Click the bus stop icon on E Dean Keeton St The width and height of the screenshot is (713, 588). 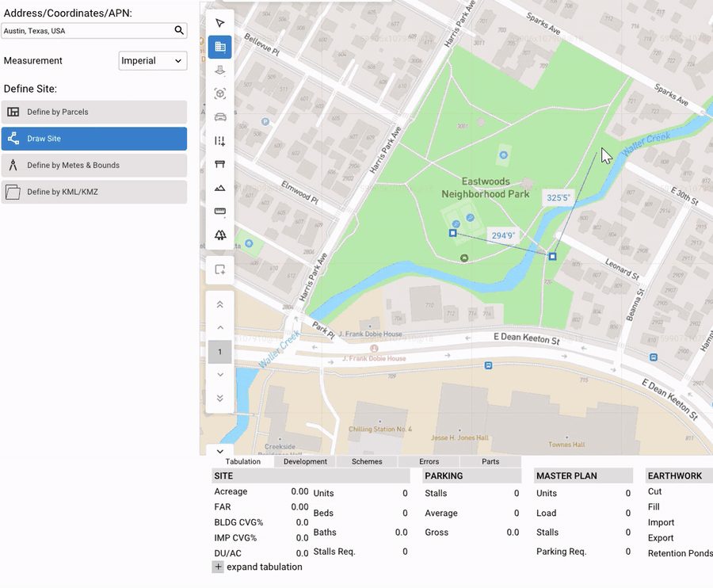(488, 365)
